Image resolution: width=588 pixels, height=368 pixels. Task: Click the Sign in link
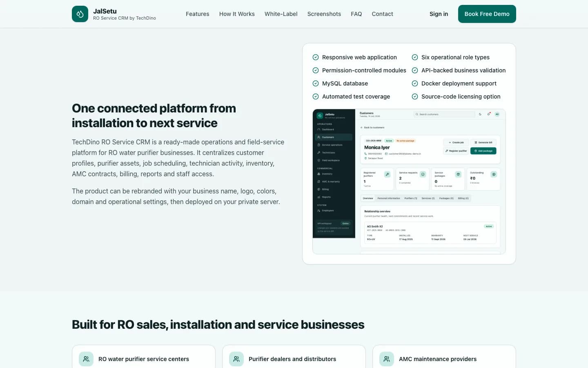coord(439,14)
